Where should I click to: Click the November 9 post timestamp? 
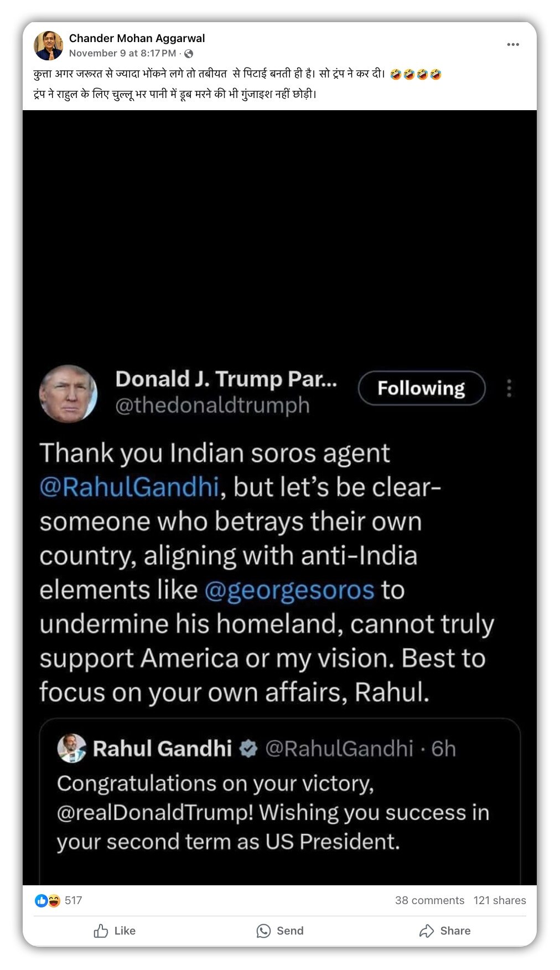[122, 53]
